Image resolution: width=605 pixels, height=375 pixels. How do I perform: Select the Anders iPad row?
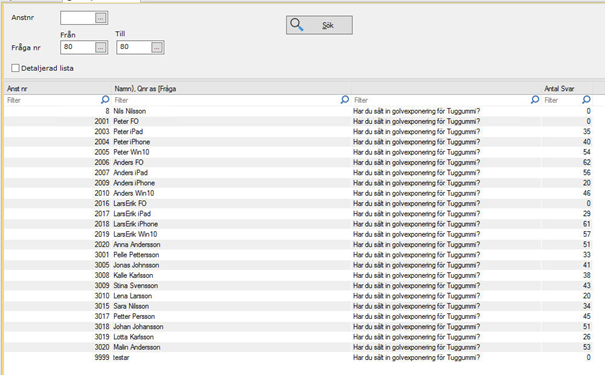298,173
